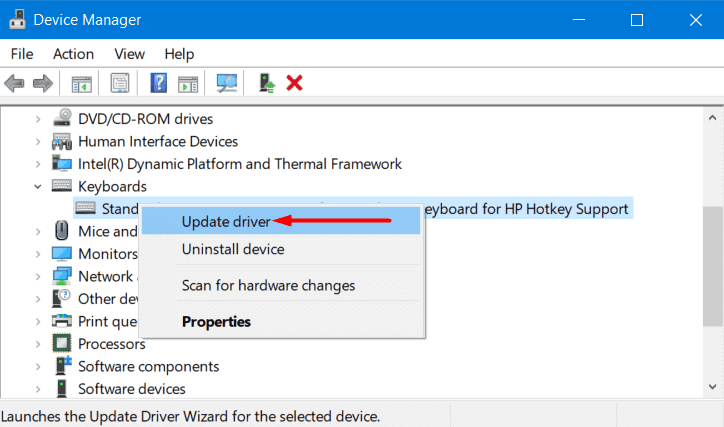Select the Software devices icon
Viewport: 724px width, 427px height.
point(62,389)
